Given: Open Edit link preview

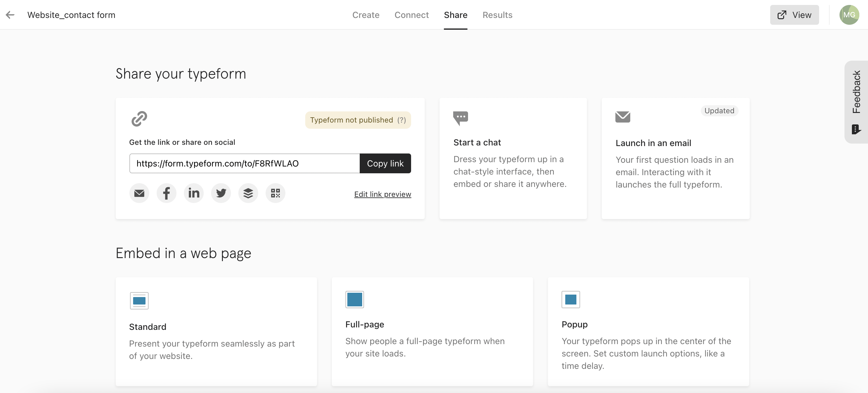Looking at the screenshot, I should [382, 194].
